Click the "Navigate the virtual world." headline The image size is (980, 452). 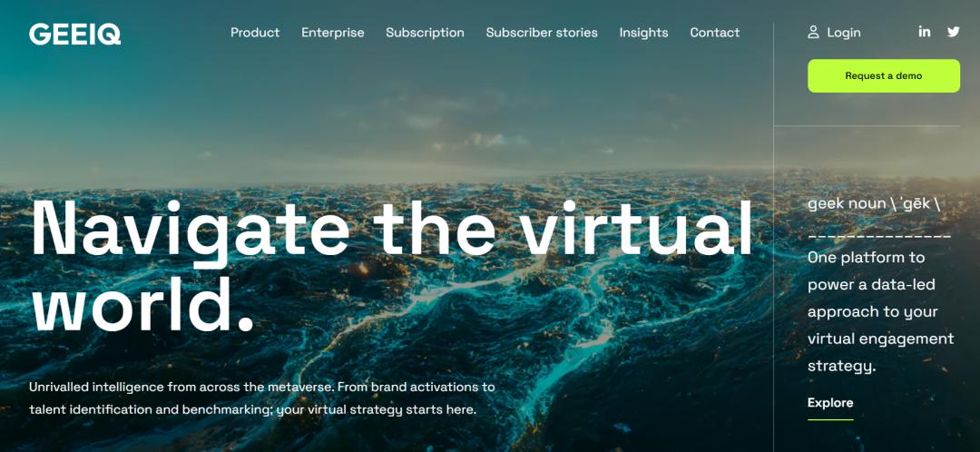[x=392, y=266]
